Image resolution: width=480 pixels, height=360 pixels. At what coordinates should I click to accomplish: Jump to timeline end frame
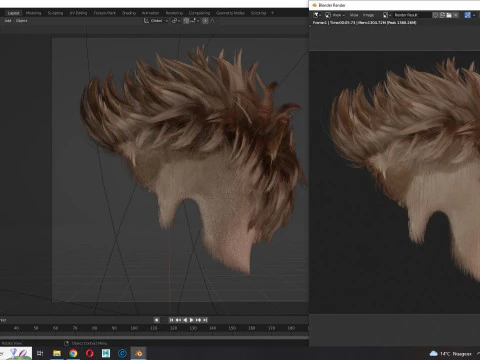pos(205,320)
